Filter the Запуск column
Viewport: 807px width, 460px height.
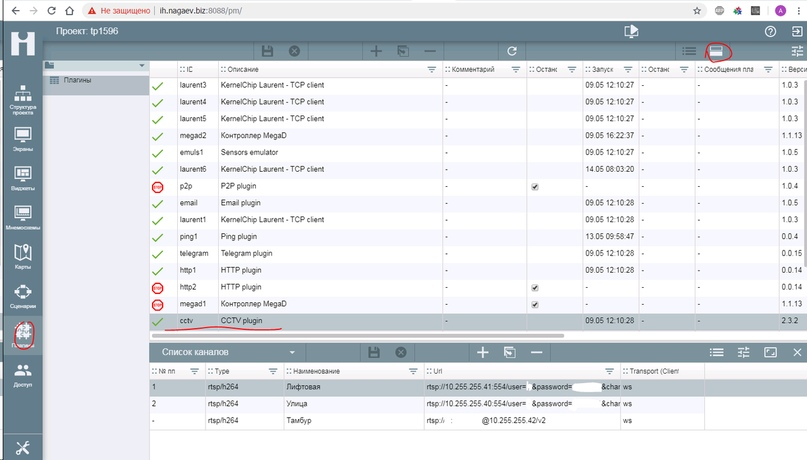tap(628, 69)
